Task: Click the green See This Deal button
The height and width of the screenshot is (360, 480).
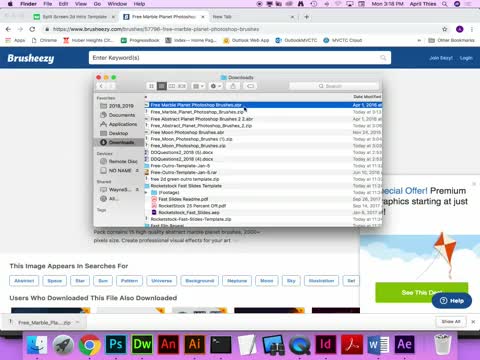Action: 422,292
